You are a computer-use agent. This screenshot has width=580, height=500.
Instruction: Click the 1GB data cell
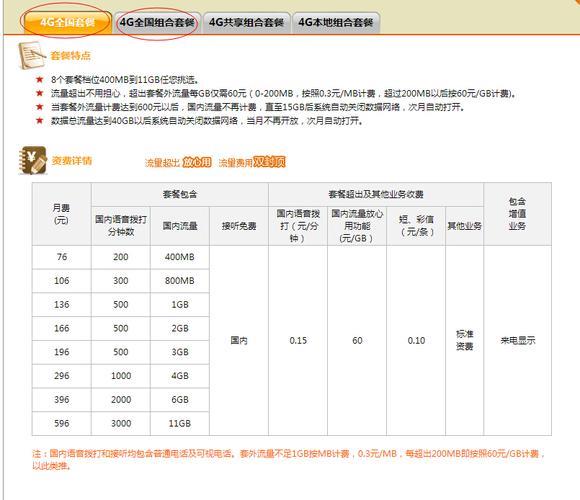pyautogui.click(x=180, y=305)
